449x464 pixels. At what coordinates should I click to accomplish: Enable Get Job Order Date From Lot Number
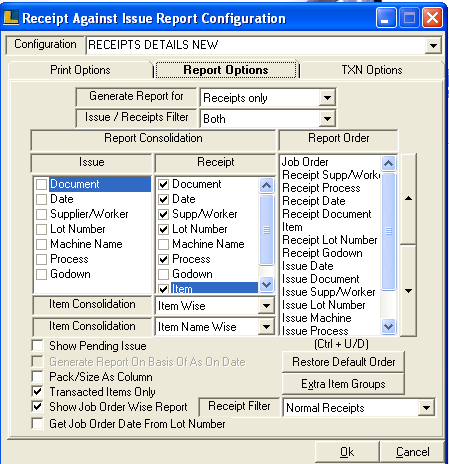pos(37,424)
